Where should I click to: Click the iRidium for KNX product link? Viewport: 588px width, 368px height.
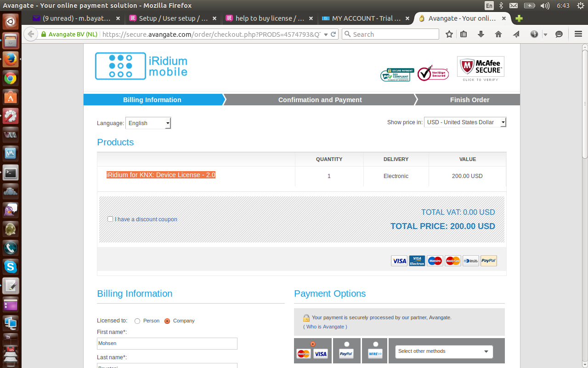[161, 175]
